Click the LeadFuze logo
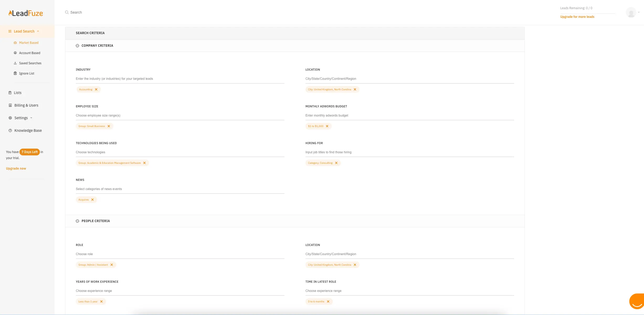The width and height of the screenshot is (644, 315). (26, 13)
